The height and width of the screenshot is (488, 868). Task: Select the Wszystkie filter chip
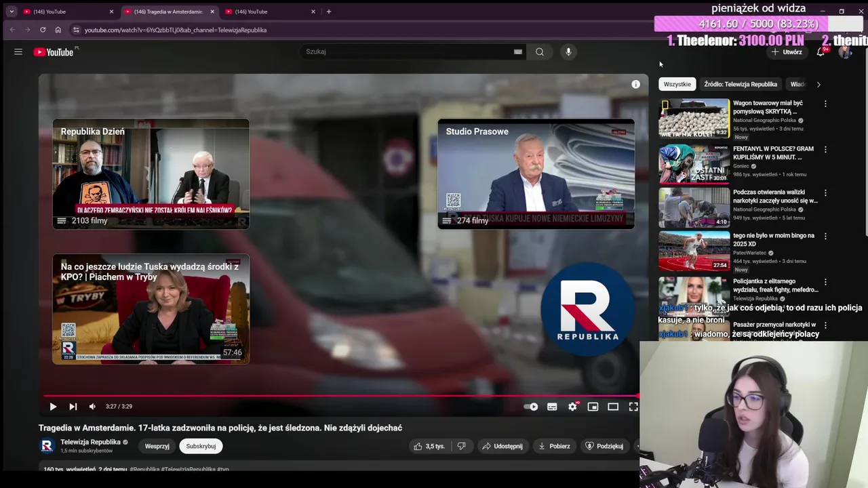[677, 84]
